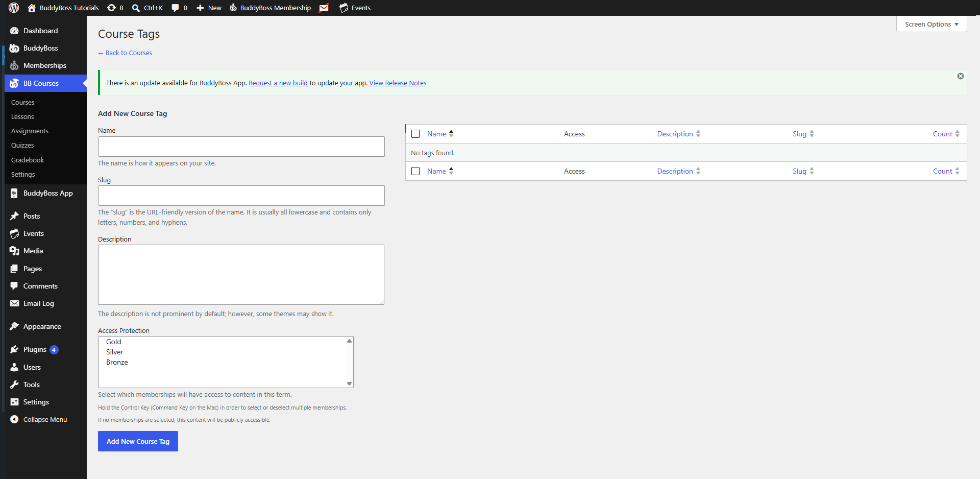The width and height of the screenshot is (980, 479).
Task: Open the comments bubble icon in admin bar
Action: click(x=176, y=8)
